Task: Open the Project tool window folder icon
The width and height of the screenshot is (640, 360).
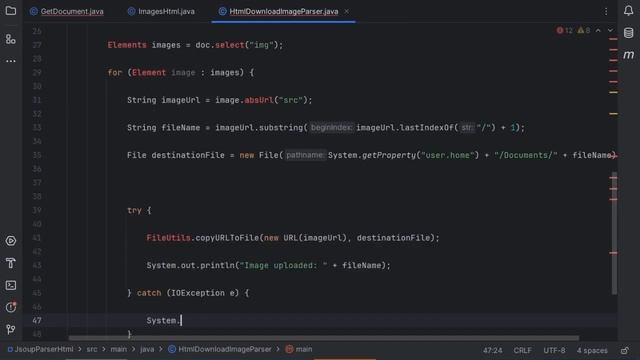Action: coord(11,11)
